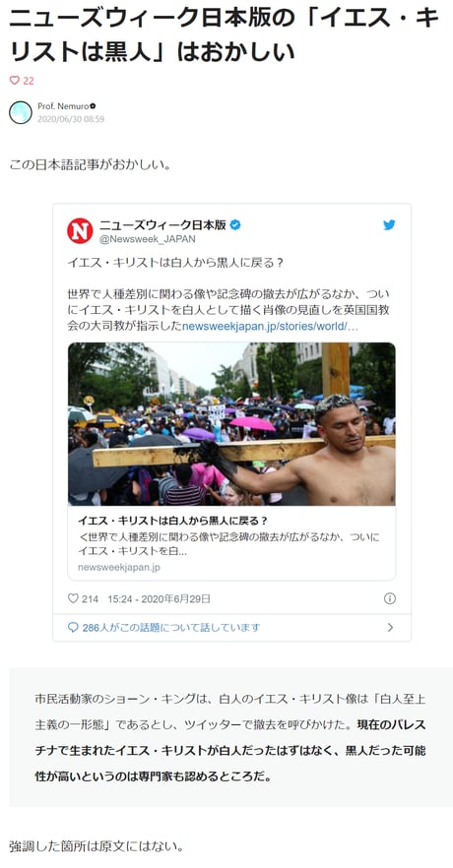Click the red Newsweek N logo avatar
The width and height of the screenshot is (453, 868).
point(80,230)
